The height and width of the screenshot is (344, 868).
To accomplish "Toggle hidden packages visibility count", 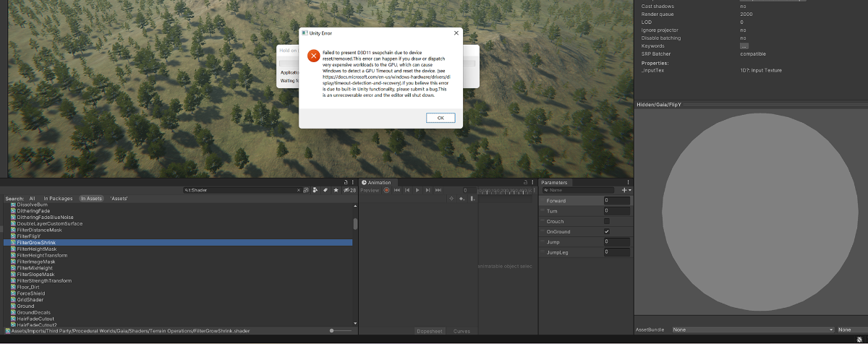I will tap(349, 190).
